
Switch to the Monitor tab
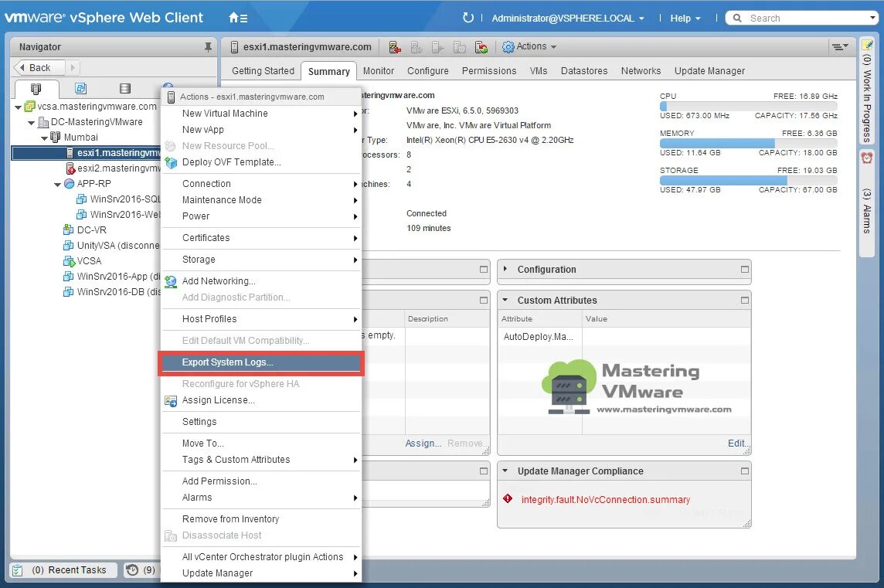379,71
